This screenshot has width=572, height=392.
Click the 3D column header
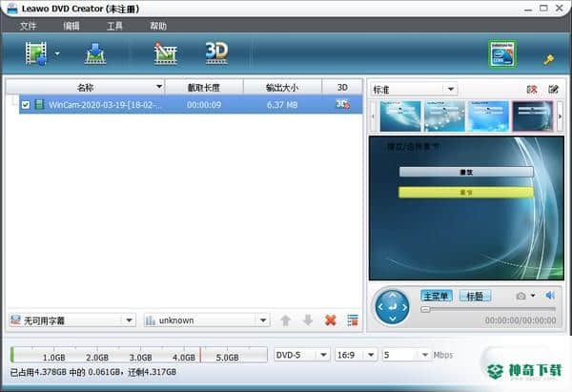[342, 87]
